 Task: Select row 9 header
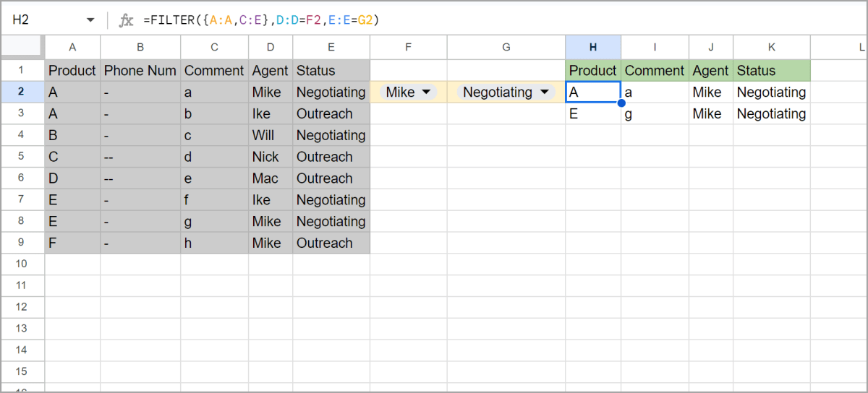[x=22, y=243]
